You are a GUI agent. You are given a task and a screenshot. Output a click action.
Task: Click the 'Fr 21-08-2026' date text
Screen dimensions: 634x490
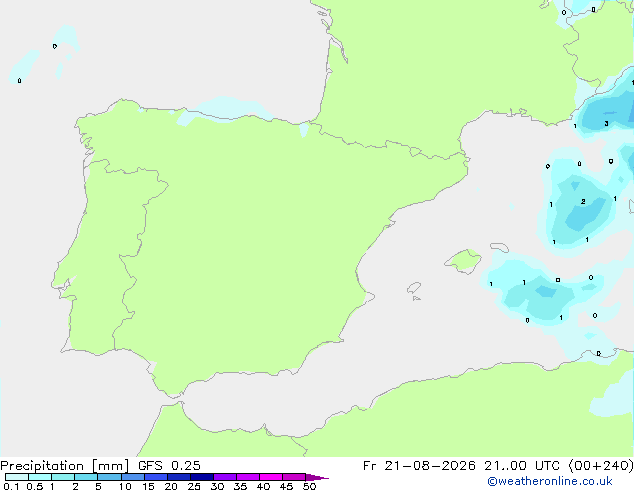pyautogui.click(x=419, y=466)
